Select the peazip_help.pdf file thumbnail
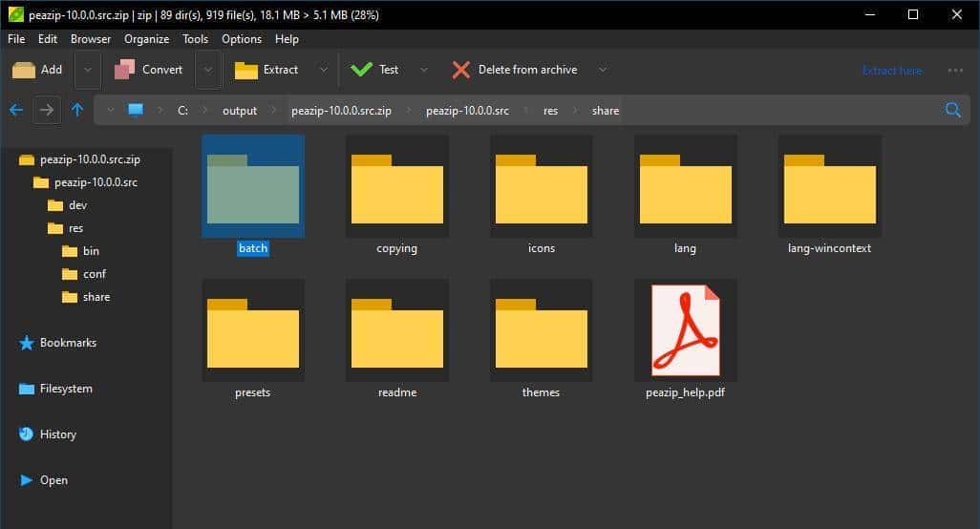 [685, 330]
